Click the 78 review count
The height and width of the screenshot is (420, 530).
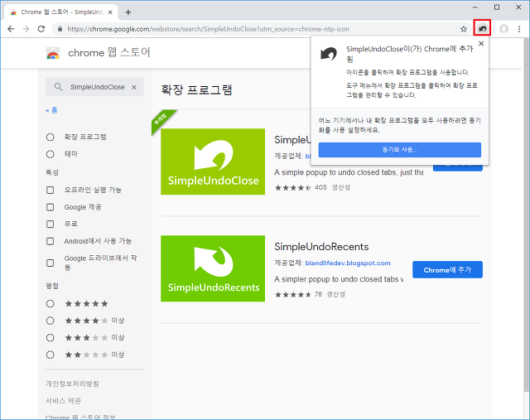point(318,295)
